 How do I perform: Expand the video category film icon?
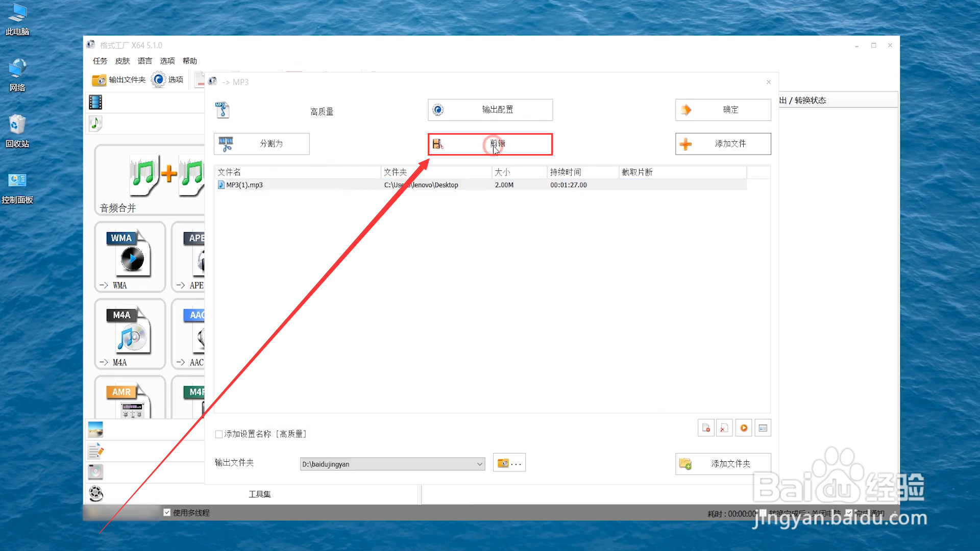tap(95, 102)
